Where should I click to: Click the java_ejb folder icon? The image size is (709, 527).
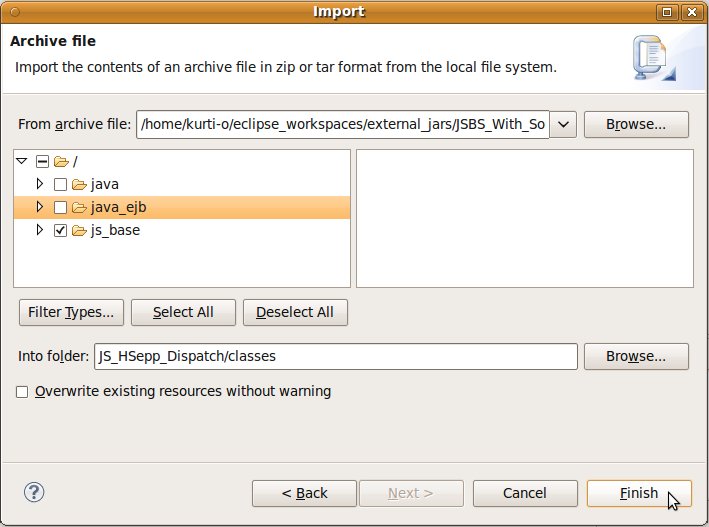pos(79,207)
